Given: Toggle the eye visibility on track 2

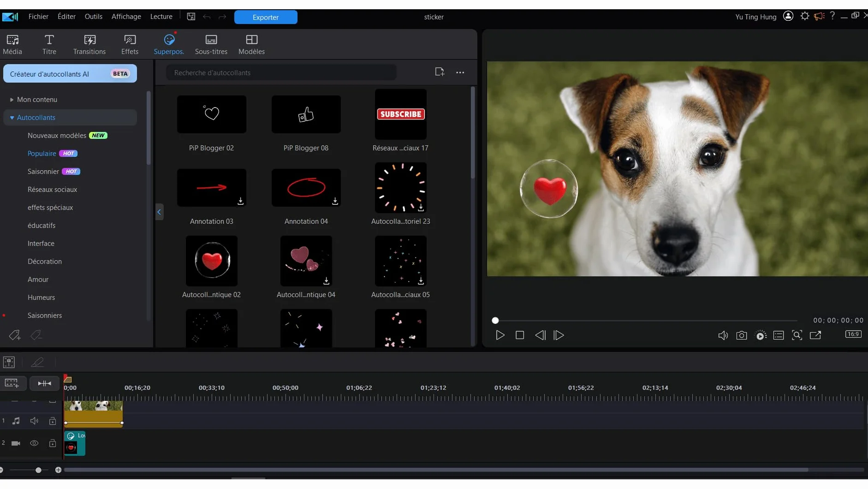Looking at the screenshot, I should (34, 443).
